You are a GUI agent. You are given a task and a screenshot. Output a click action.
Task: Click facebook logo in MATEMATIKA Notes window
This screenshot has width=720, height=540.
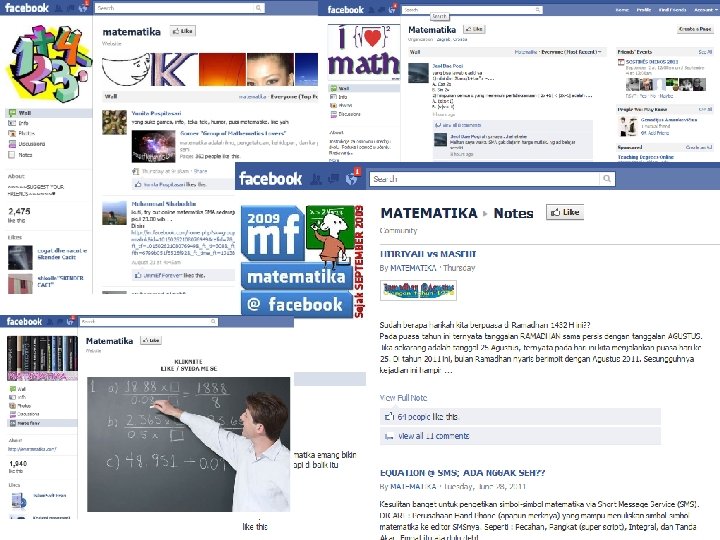point(270,178)
